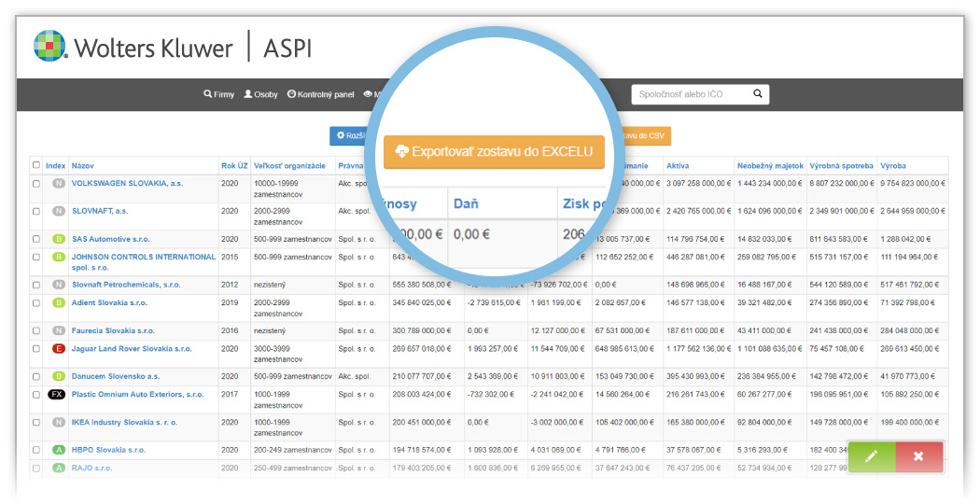Click the red X cancel button
The width and height of the screenshot is (980, 504).
(918, 456)
